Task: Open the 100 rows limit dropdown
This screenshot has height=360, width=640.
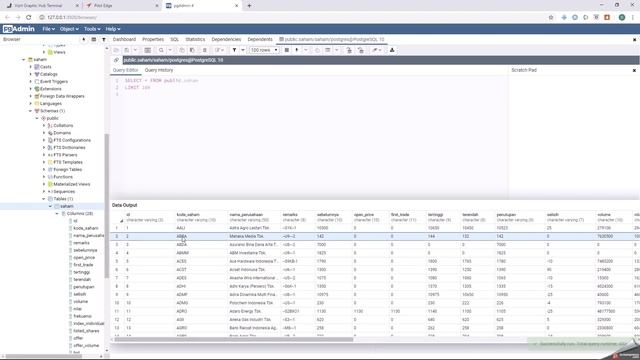Action: (264, 50)
